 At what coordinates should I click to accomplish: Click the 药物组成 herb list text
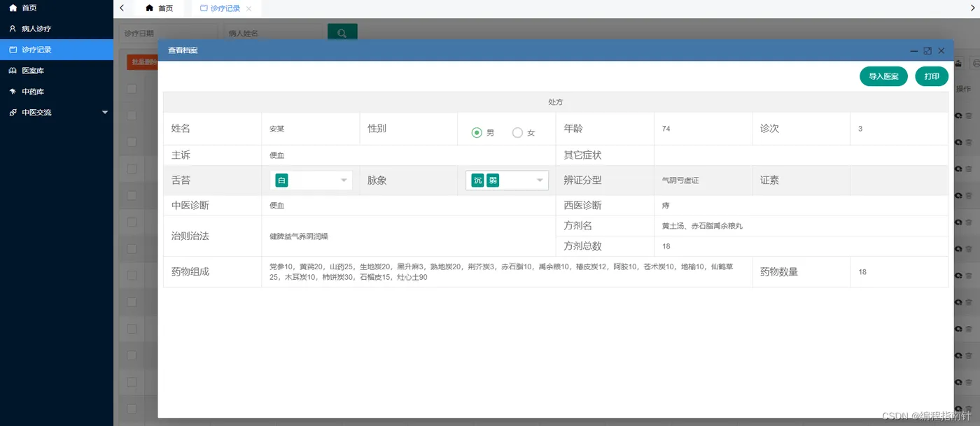point(501,272)
